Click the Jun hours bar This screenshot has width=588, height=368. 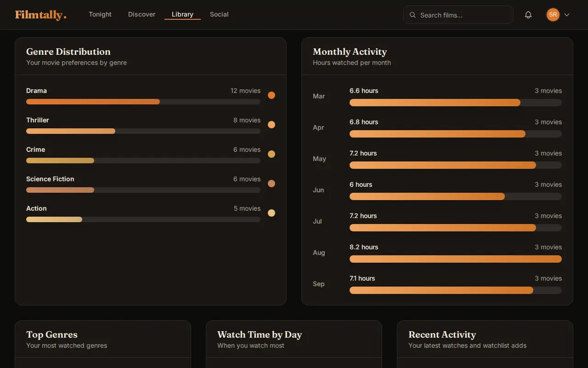click(x=456, y=196)
